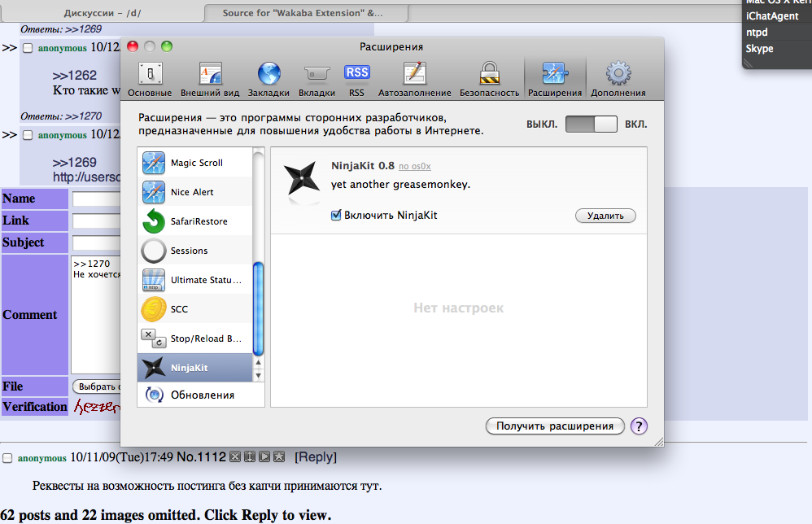812x524 pixels.
Task: Switch to Source for Wakaba Extension tab
Action: (306, 13)
